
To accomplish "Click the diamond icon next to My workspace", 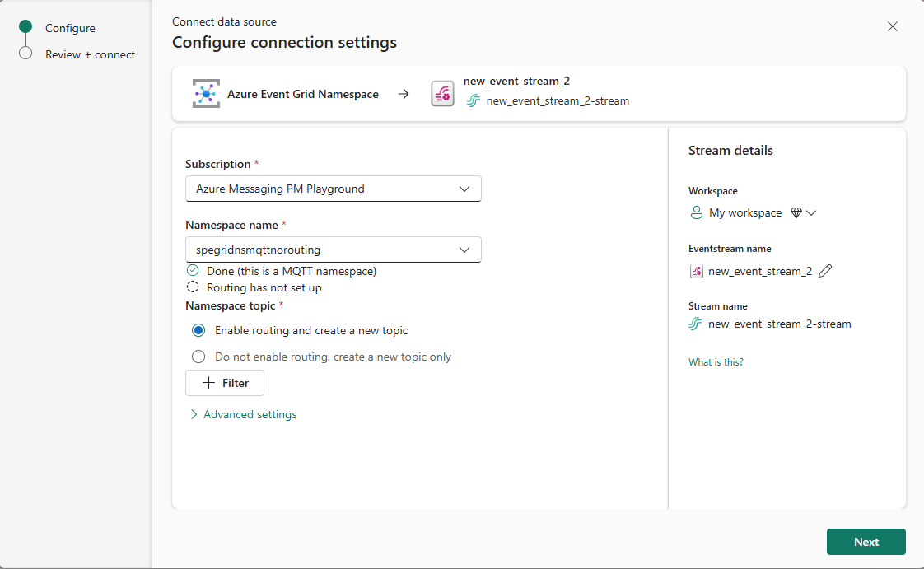I will coord(796,212).
